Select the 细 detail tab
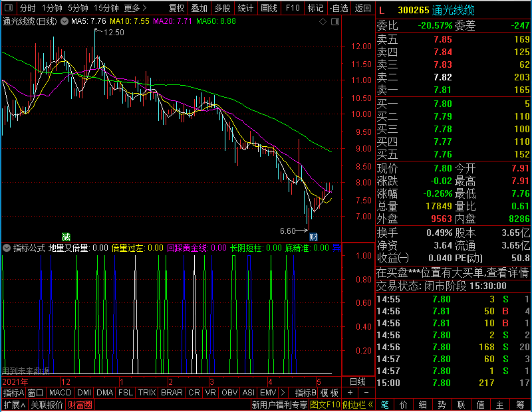Viewport: 532px width, 412px height. (x=423, y=405)
